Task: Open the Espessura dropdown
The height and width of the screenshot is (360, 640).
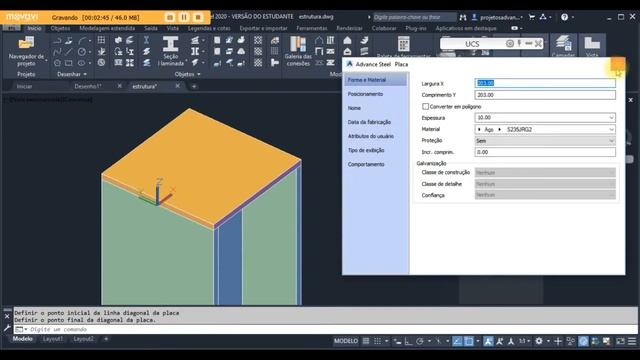Action: pos(611,118)
